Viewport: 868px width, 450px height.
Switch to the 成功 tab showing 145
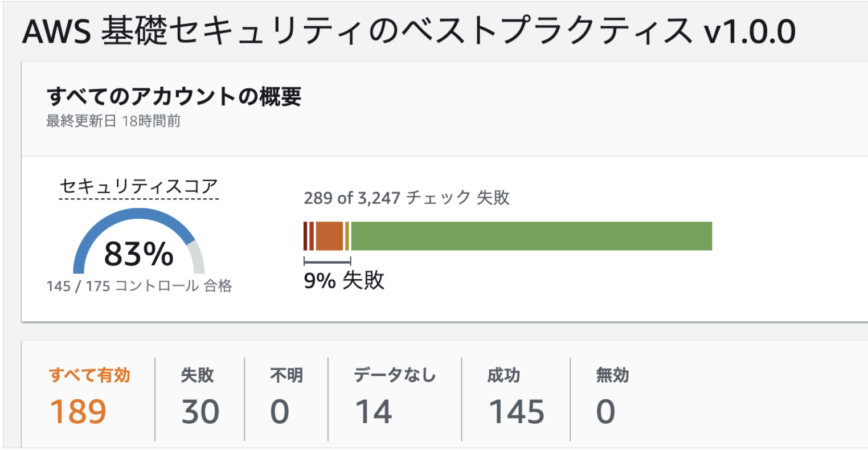click(515, 399)
